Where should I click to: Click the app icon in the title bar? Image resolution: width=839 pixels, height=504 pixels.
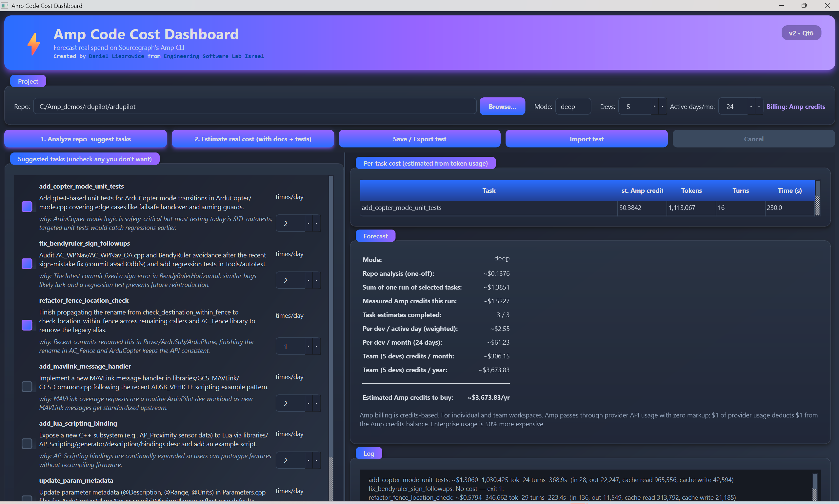pyautogui.click(x=4, y=6)
